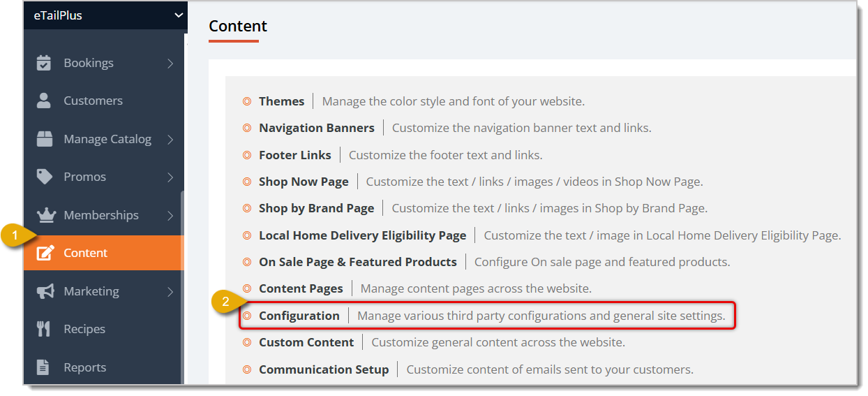Click 'Configure On sale page and featured products' text

(x=602, y=262)
